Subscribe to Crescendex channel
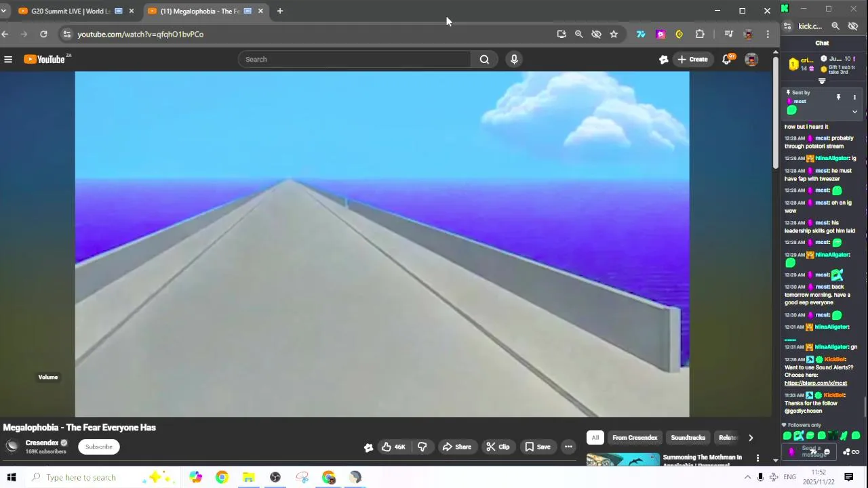 pyautogui.click(x=99, y=447)
